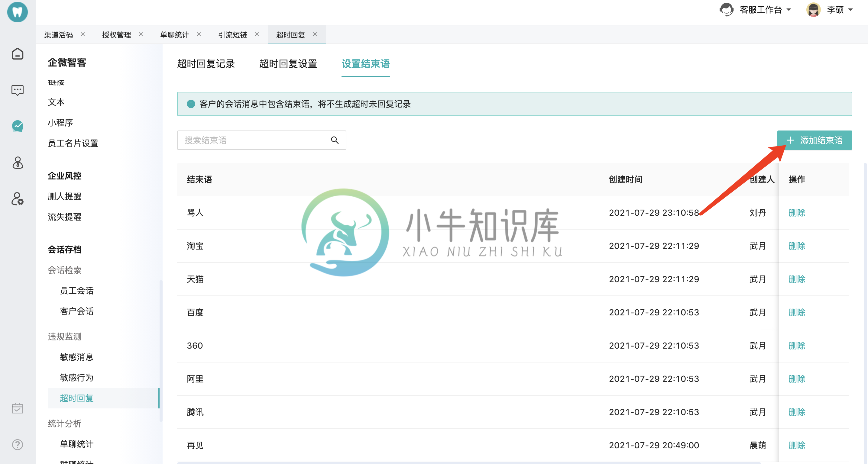Delete the 360 ending phrase
Viewport: 868px width, 464px height.
(x=797, y=346)
